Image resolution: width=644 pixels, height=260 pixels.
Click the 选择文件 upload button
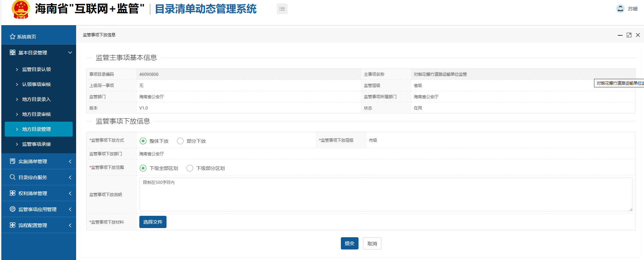153,222
